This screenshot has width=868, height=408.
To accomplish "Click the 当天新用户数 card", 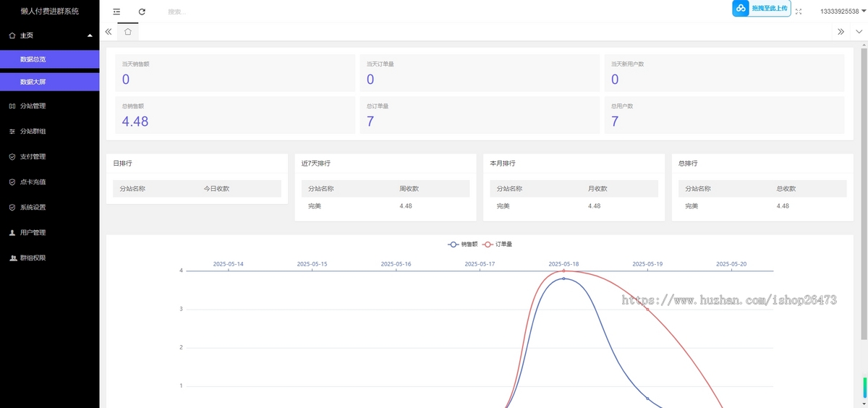I will point(724,73).
